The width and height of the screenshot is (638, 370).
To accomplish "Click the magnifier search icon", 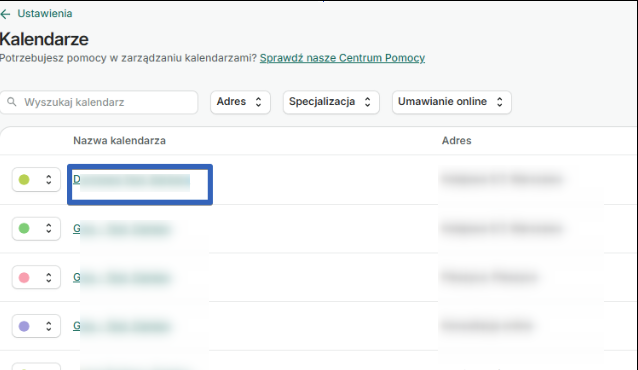I will (x=12, y=102).
